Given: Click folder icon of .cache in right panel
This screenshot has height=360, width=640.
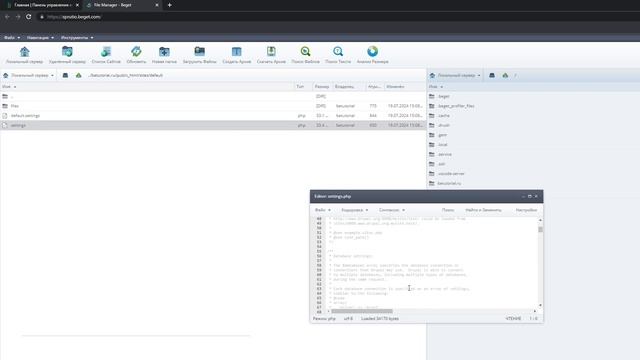Looking at the screenshot, I should [432, 116].
